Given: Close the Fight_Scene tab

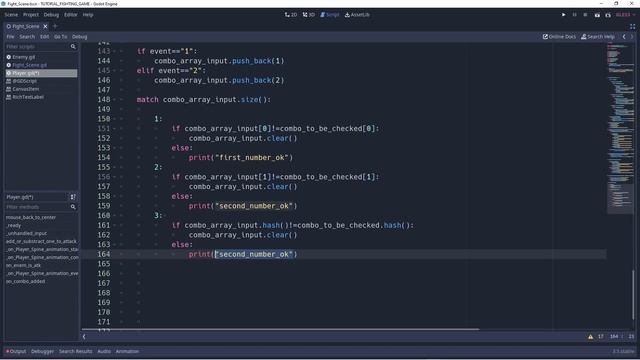Looking at the screenshot, I should pos(45,26).
